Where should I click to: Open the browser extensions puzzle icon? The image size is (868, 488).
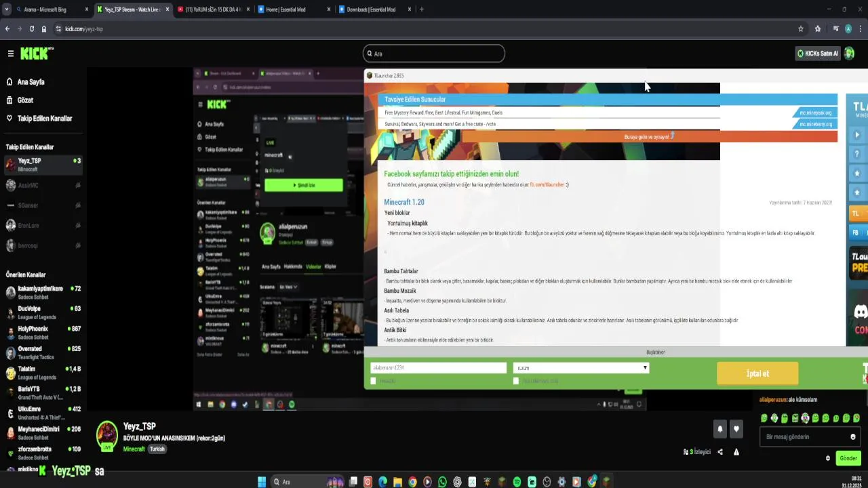click(x=818, y=29)
